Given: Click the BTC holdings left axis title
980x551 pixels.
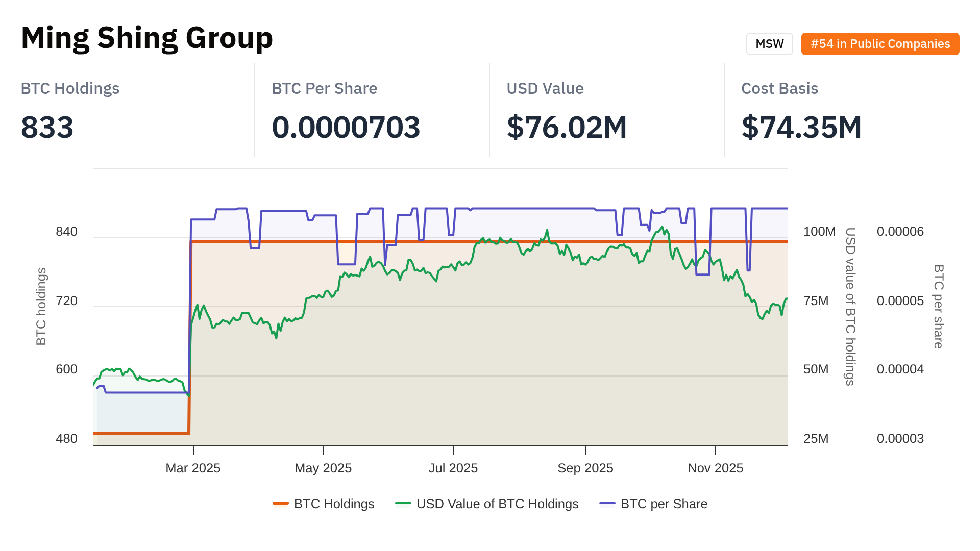Looking at the screenshot, I should 41,306.
